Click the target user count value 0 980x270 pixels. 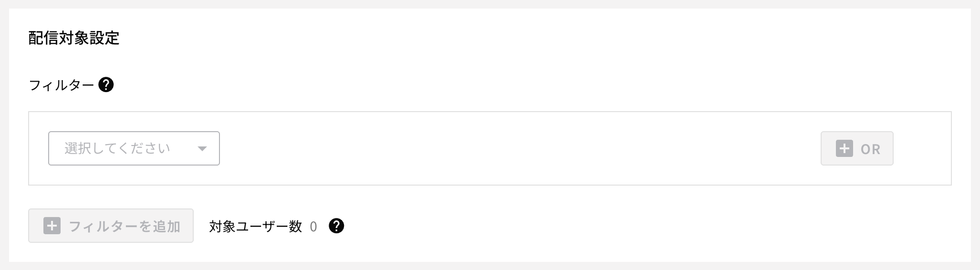point(313,227)
